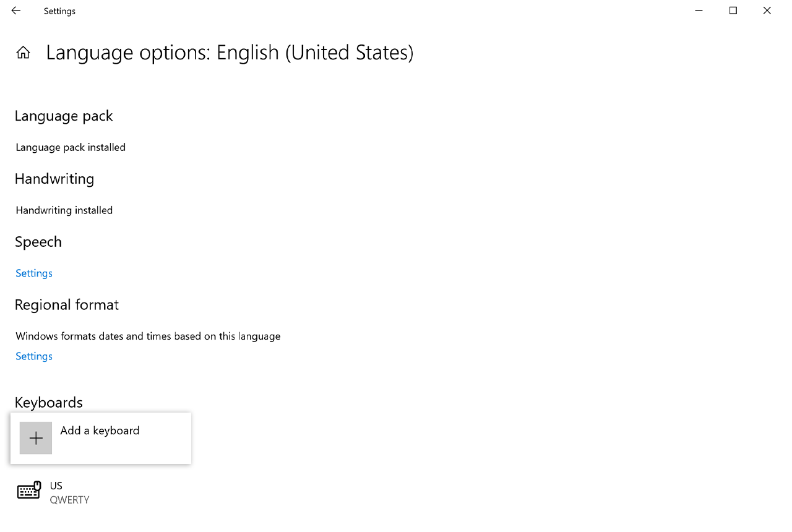Click the plus icon to add keyboard

[36, 438]
